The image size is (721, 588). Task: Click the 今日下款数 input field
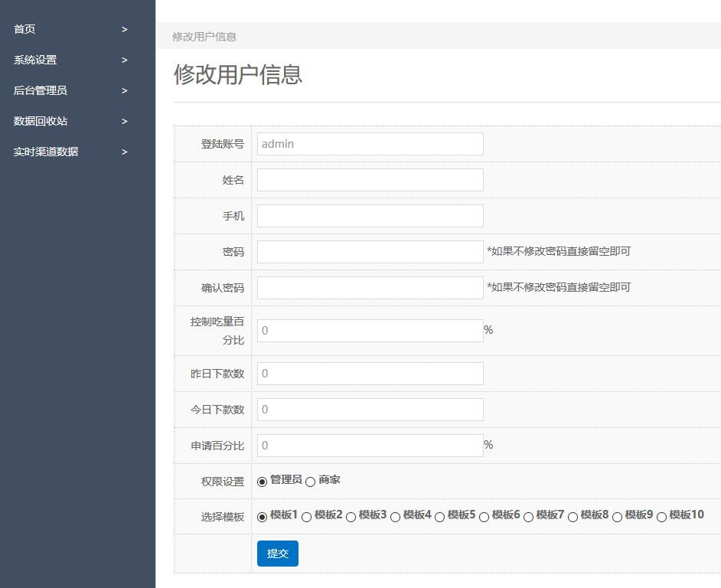coord(370,410)
